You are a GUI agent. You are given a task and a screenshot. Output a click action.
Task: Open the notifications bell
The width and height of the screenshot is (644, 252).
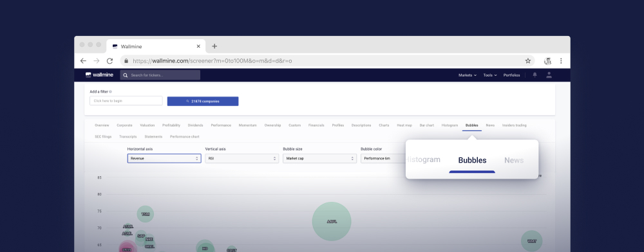(x=535, y=75)
